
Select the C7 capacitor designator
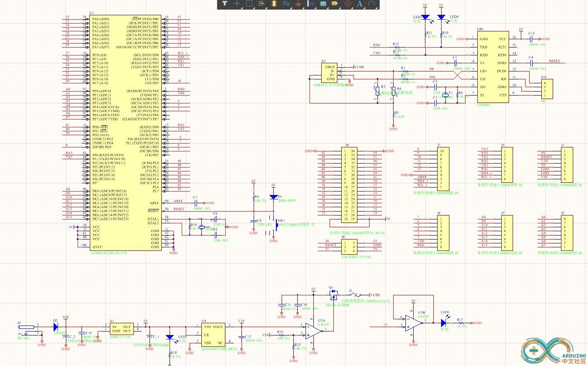pyautogui.click(x=195, y=198)
